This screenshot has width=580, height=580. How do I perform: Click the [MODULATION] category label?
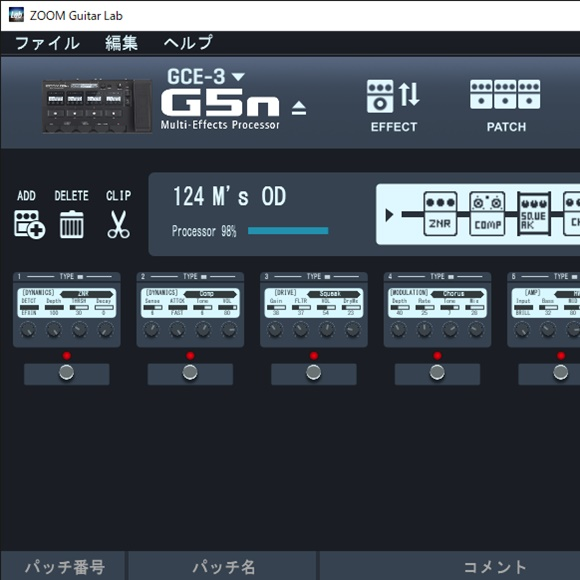tap(409, 293)
